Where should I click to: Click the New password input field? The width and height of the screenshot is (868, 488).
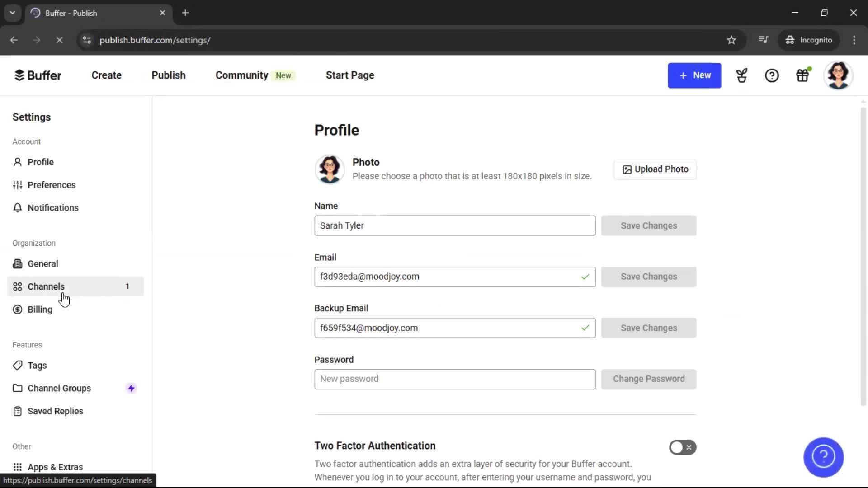tap(454, 379)
